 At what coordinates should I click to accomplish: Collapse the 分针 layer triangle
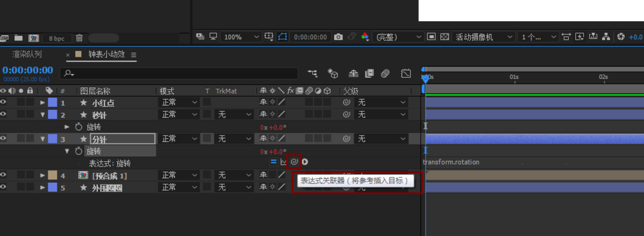click(x=43, y=139)
